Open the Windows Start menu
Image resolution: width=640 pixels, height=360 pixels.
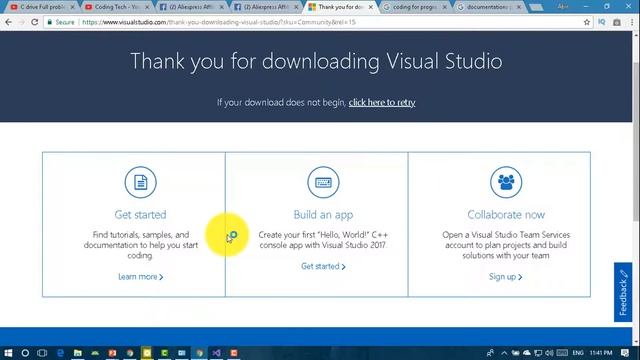point(8,353)
